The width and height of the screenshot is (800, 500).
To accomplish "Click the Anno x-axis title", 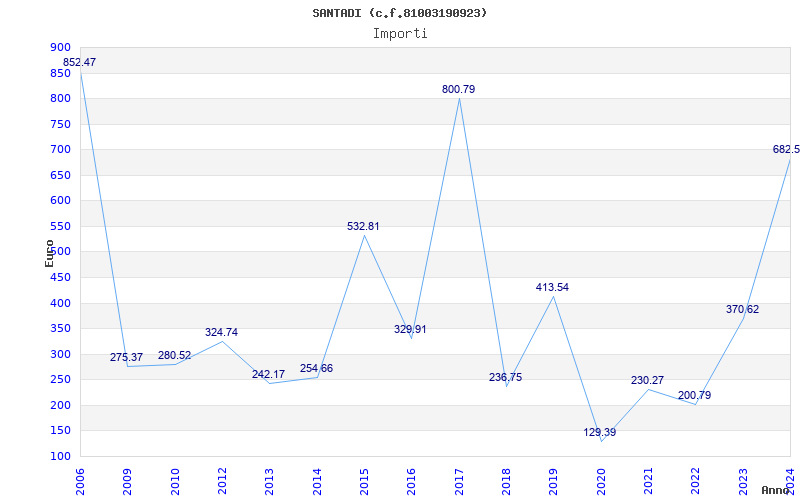I will click(x=776, y=490).
